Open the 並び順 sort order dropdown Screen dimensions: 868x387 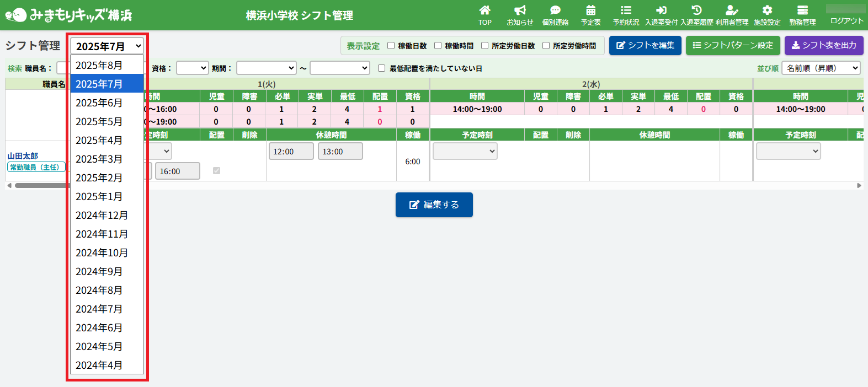(x=821, y=68)
